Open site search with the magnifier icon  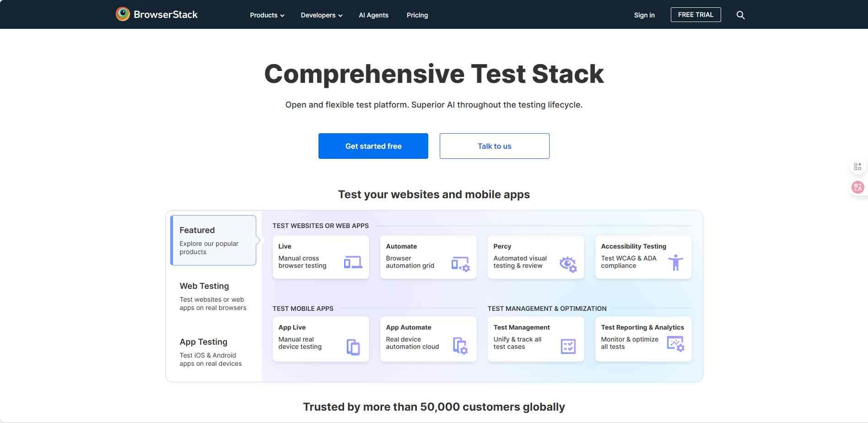740,15
